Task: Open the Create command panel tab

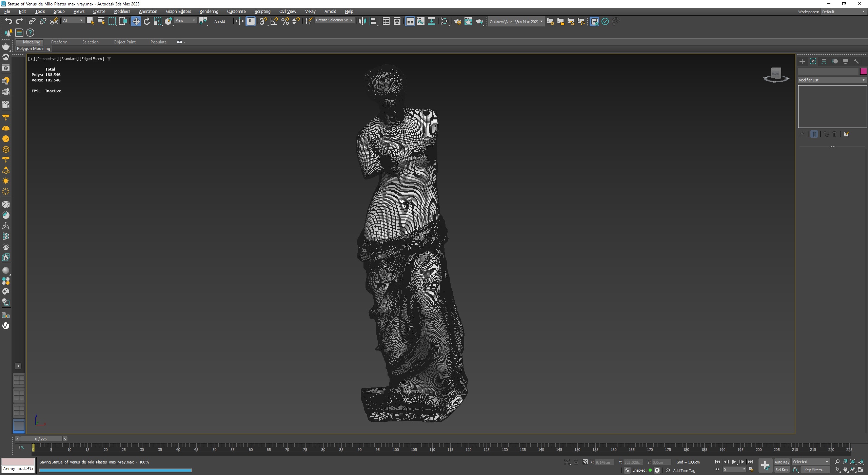Action: click(x=802, y=61)
